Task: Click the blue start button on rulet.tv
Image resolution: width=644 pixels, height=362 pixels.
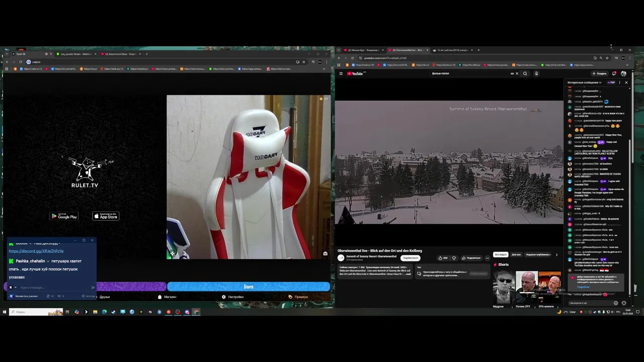Action: point(249,287)
